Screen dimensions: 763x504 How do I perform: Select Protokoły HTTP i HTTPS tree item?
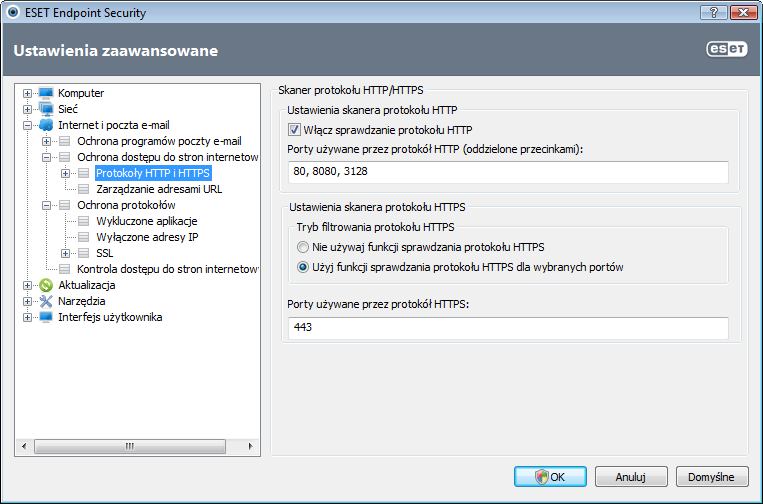[x=153, y=173]
